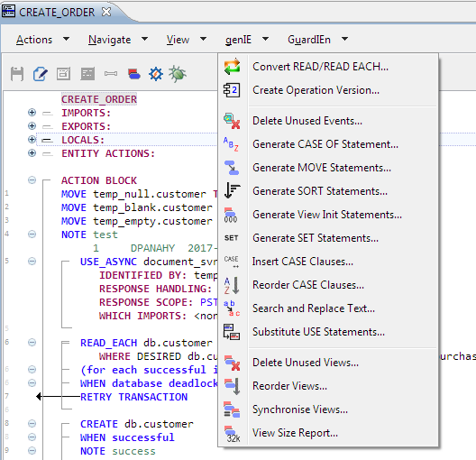Click the Search and Replace Text icon

point(232,308)
